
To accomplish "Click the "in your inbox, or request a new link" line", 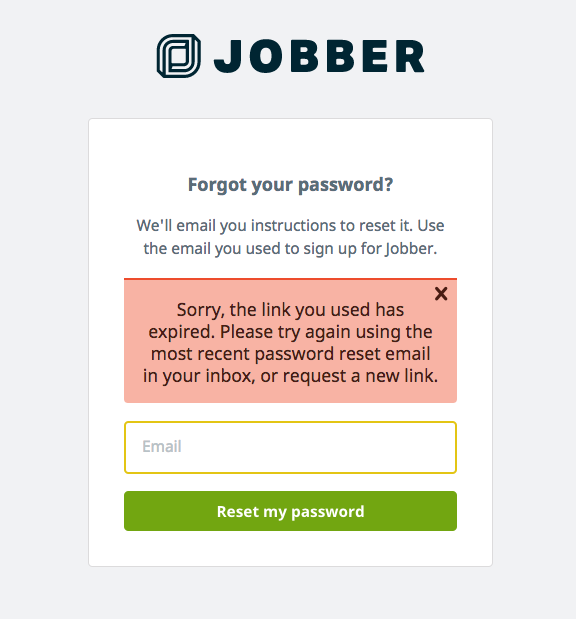I will (x=290, y=376).
